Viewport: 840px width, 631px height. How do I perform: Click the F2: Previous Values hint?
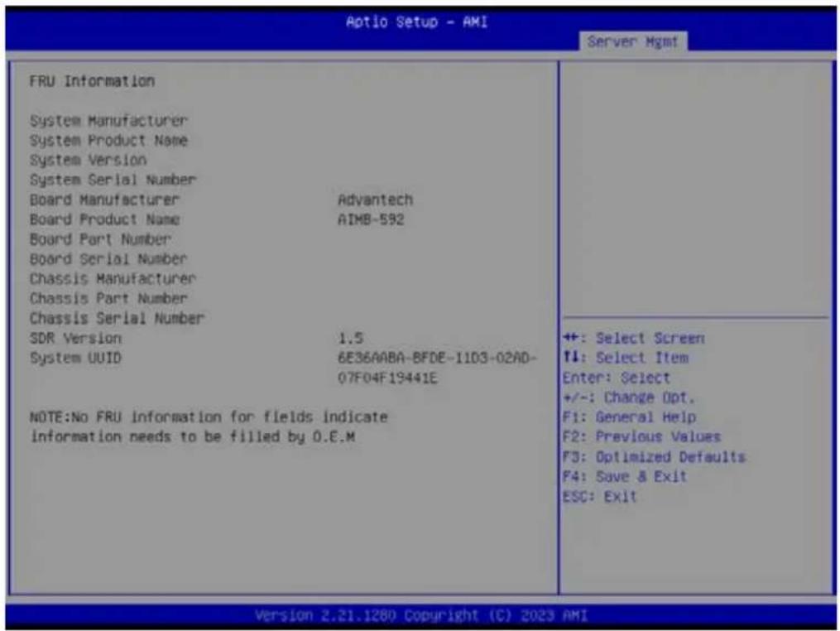pos(642,436)
